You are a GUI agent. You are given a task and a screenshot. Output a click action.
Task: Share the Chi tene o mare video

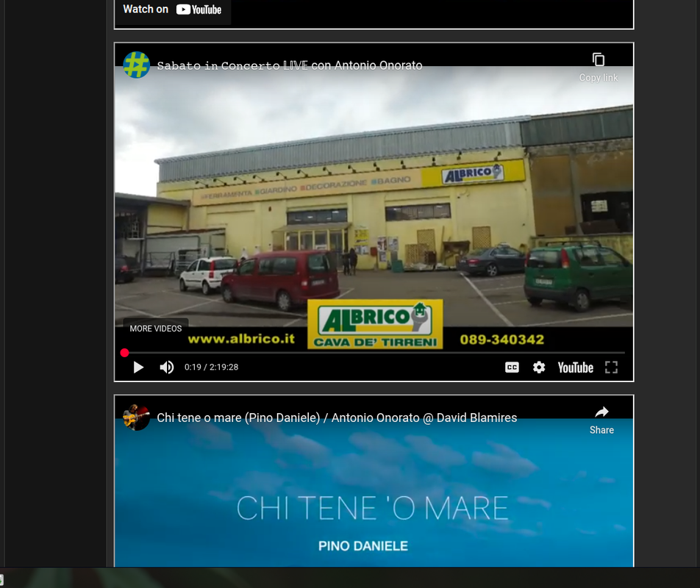(601, 420)
